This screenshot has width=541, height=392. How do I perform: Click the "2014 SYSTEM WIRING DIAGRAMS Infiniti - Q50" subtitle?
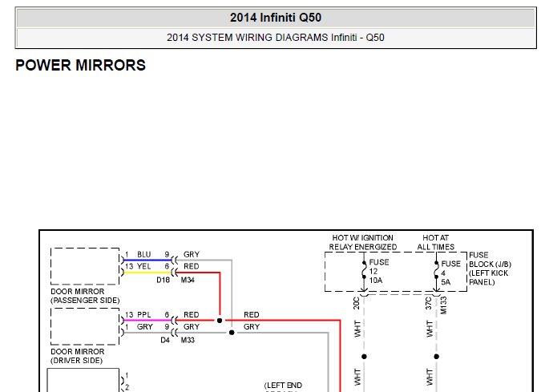tap(276, 37)
